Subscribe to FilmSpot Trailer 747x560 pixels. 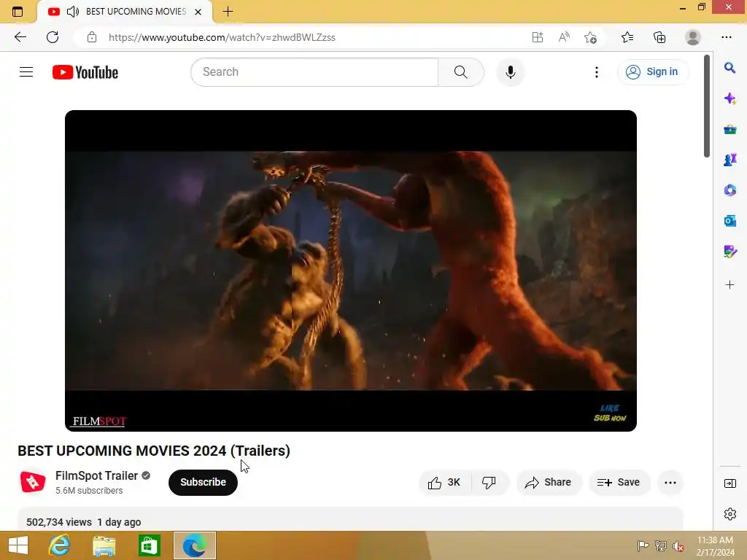(x=203, y=483)
